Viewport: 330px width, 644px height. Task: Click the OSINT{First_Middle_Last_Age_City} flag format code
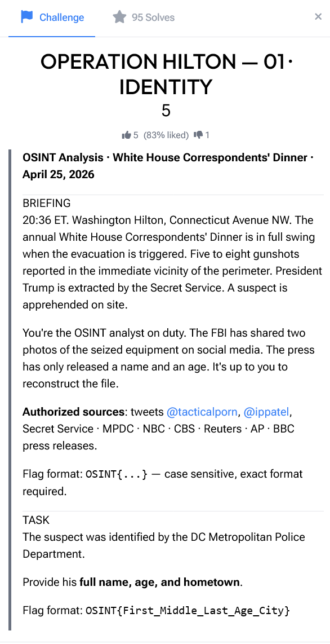coord(188,610)
